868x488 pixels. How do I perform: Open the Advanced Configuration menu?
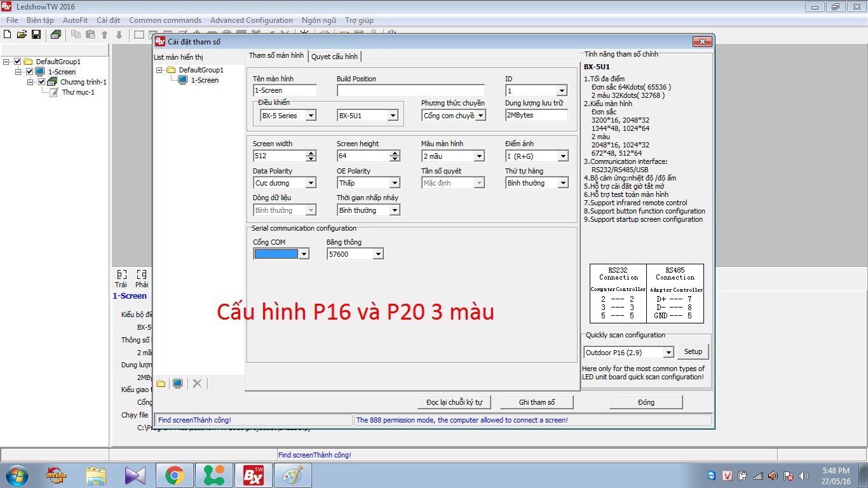click(x=251, y=20)
